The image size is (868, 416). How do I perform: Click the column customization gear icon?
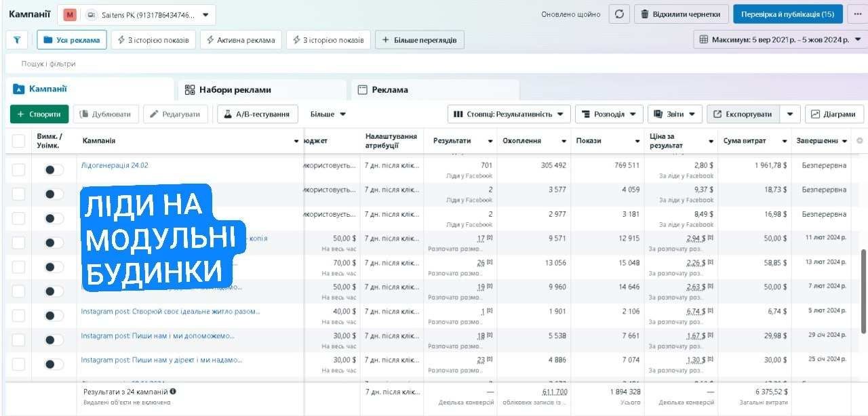[x=860, y=141]
